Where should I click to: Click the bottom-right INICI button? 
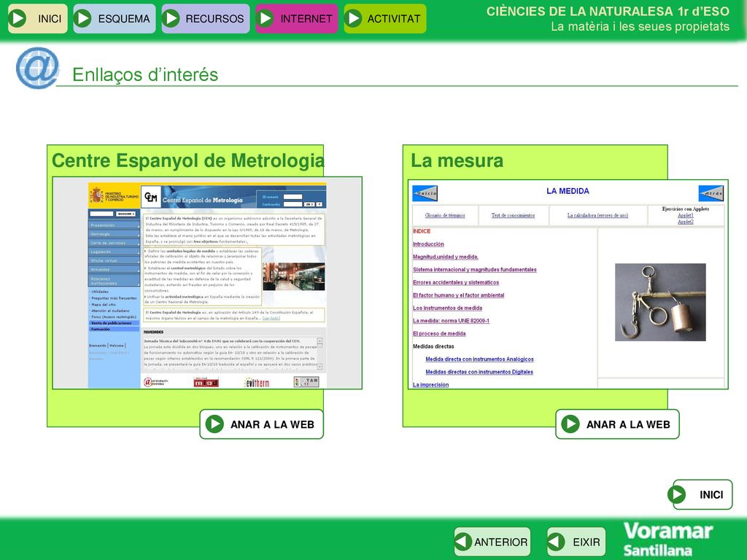point(700,494)
